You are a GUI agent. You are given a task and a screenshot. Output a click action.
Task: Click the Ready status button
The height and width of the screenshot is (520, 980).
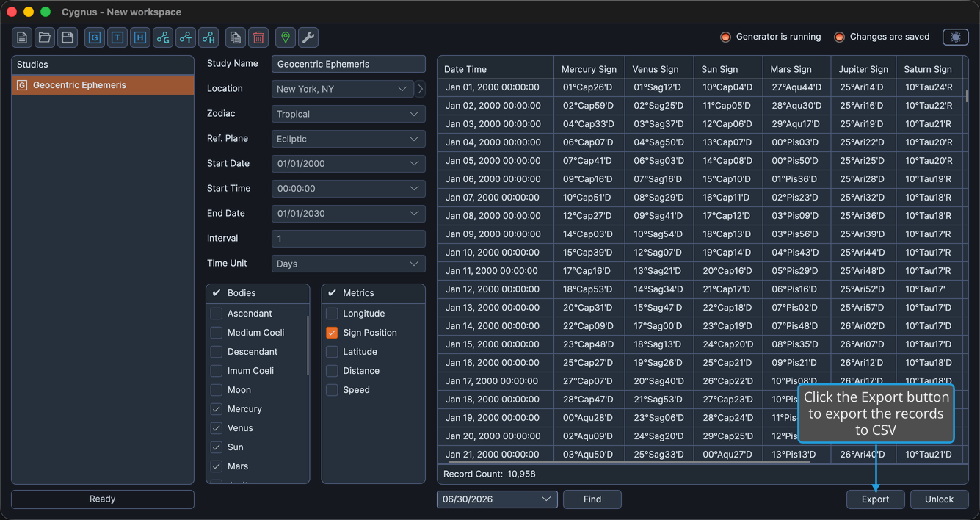103,499
